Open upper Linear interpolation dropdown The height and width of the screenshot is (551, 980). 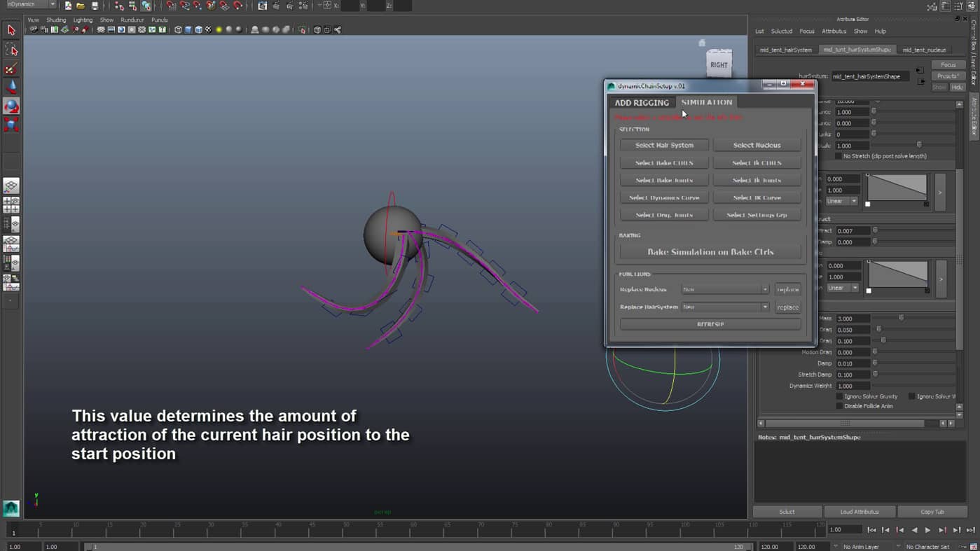[x=841, y=201]
